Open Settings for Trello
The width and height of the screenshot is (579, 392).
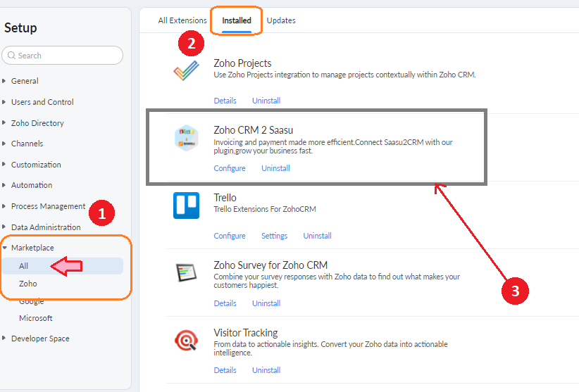pyautogui.click(x=275, y=236)
